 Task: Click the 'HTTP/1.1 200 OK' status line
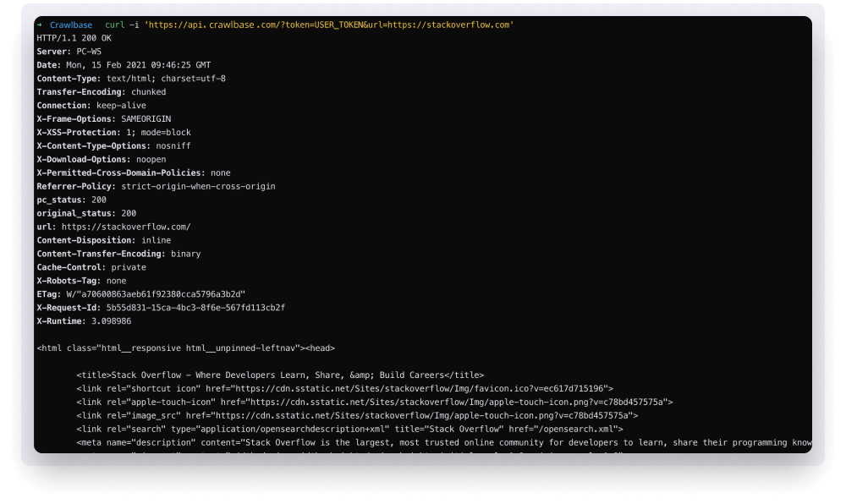(x=74, y=38)
